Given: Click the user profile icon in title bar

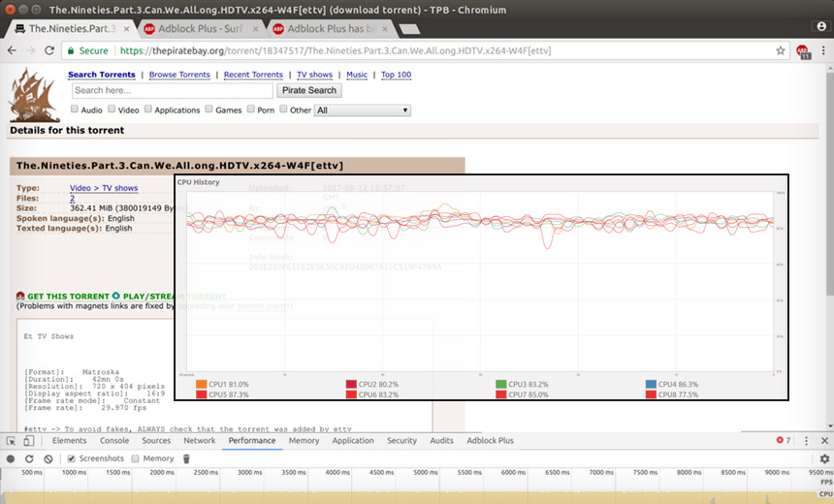Looking at the screenshot, I should point(821,26).
